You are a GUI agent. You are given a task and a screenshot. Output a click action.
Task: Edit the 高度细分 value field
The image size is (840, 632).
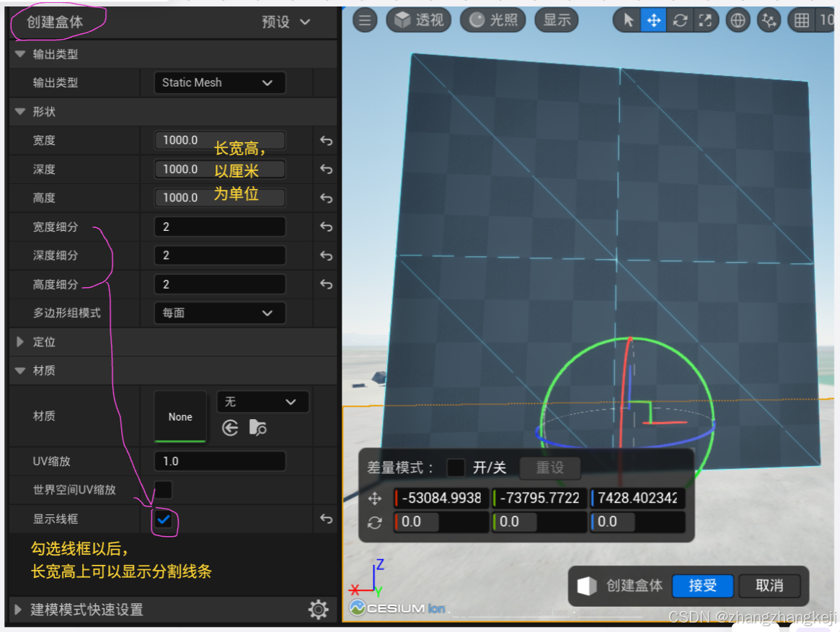(x=219, y=284)
